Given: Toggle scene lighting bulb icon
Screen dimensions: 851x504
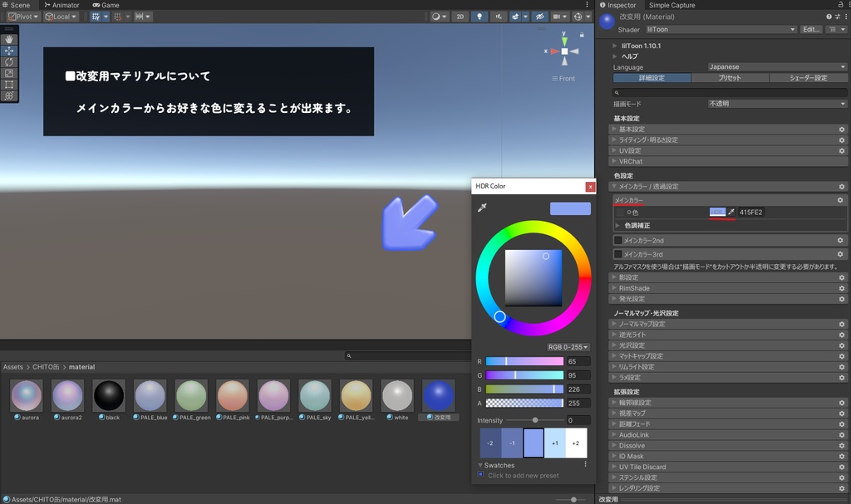Looking at the screenshot, I should (480, 17).
